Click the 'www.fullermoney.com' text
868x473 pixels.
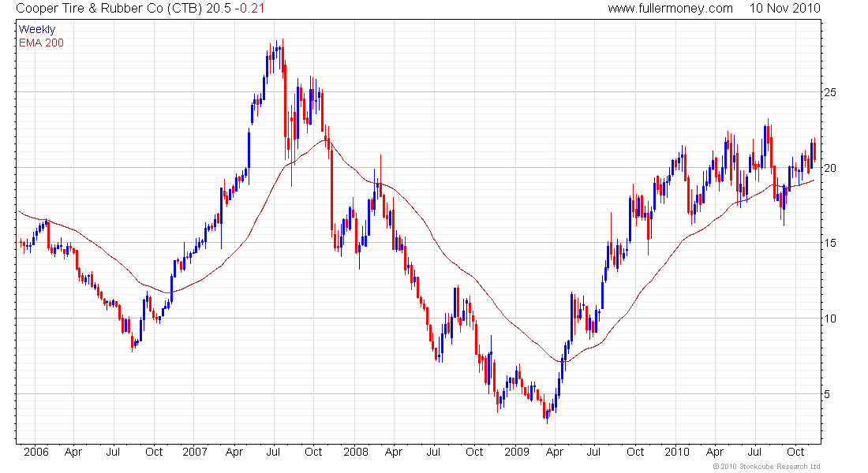(671, 9)
